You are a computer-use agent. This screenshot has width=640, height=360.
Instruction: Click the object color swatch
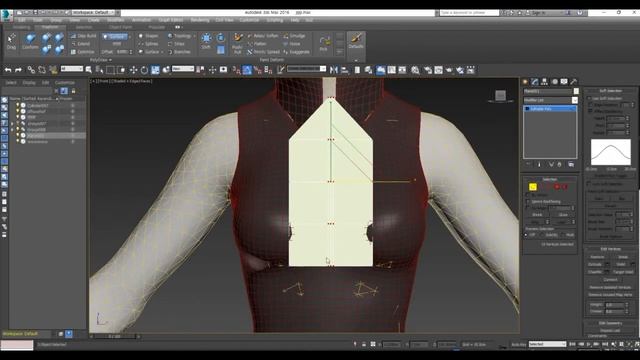tap(576, 91)
